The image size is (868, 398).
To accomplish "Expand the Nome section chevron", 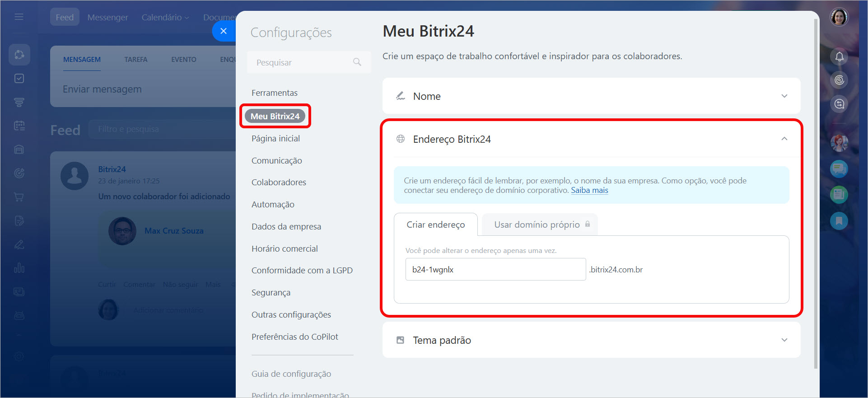I will tap(784, 96).
